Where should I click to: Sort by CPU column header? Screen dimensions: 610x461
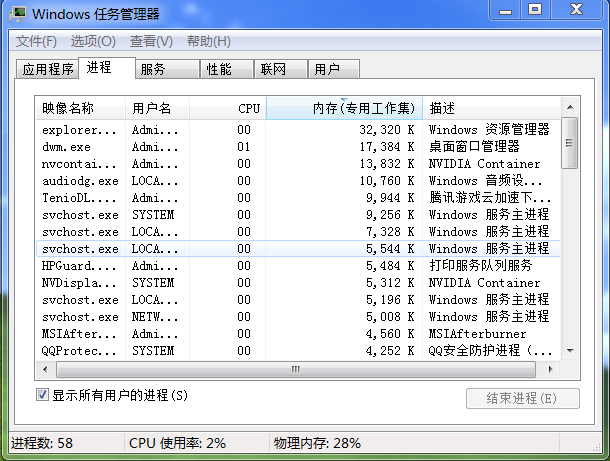pos(228,108)
